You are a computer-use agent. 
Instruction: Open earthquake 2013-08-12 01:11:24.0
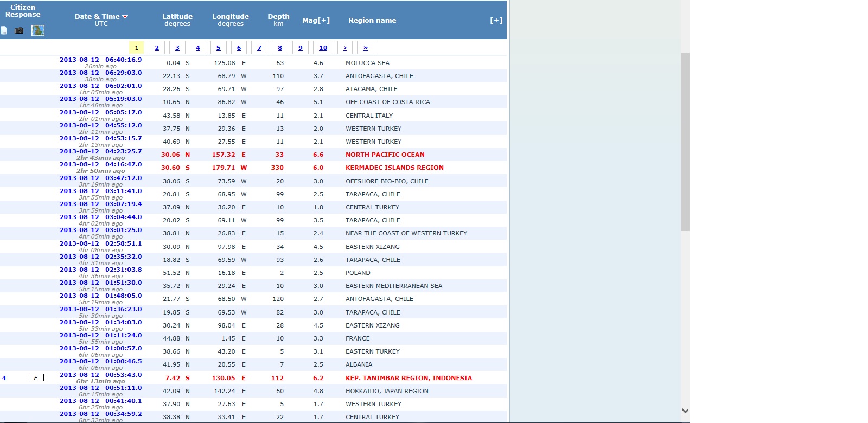[x=100, y=335]
